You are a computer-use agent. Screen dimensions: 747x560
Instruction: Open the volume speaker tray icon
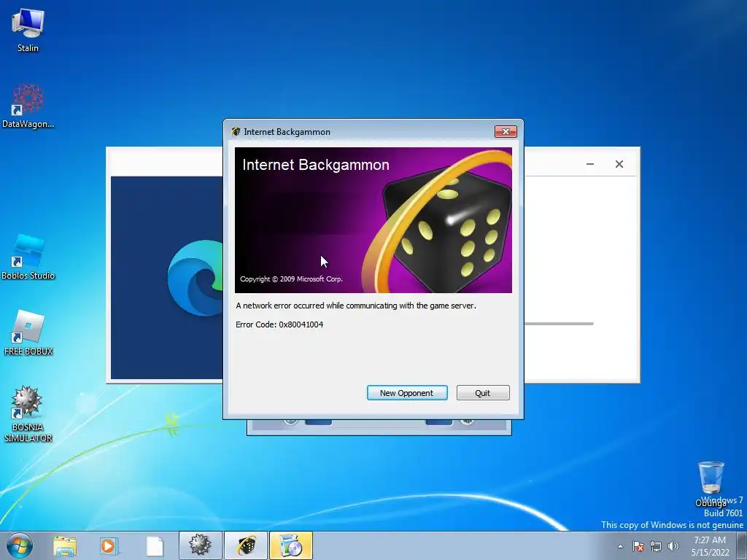673,546
